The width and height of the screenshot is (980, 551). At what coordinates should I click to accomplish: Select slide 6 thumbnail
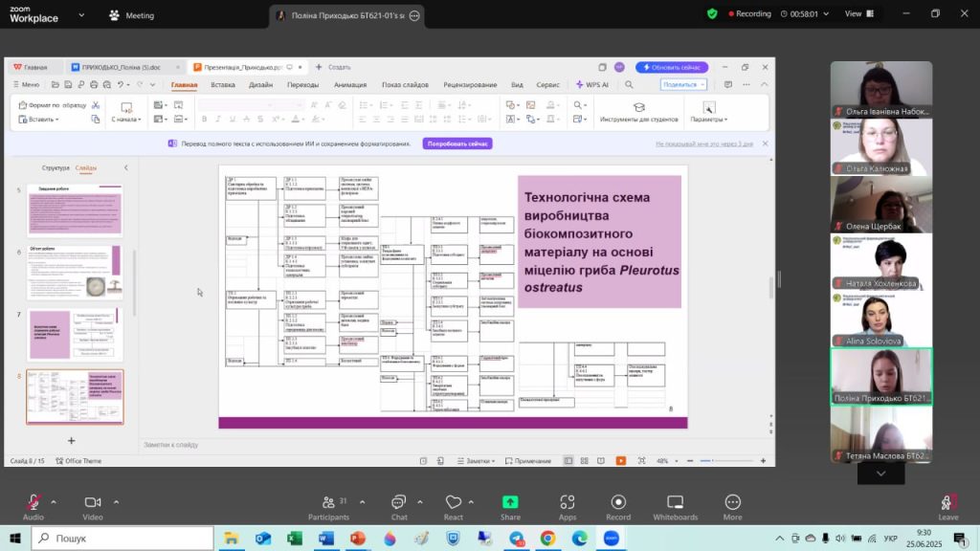tap(75, 273)
